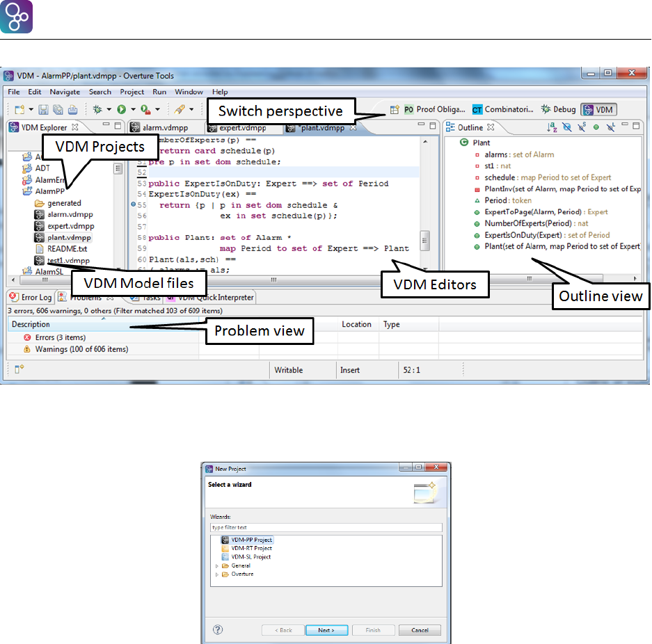
Task: Select Errors (3 items) row
Action: point(55,337)
